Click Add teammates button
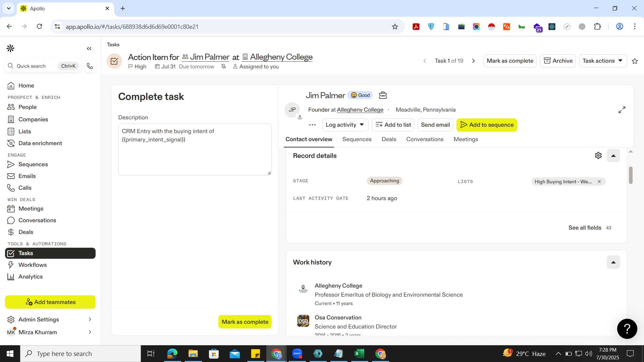Screen dimensions: 644x362 [50, 302]
